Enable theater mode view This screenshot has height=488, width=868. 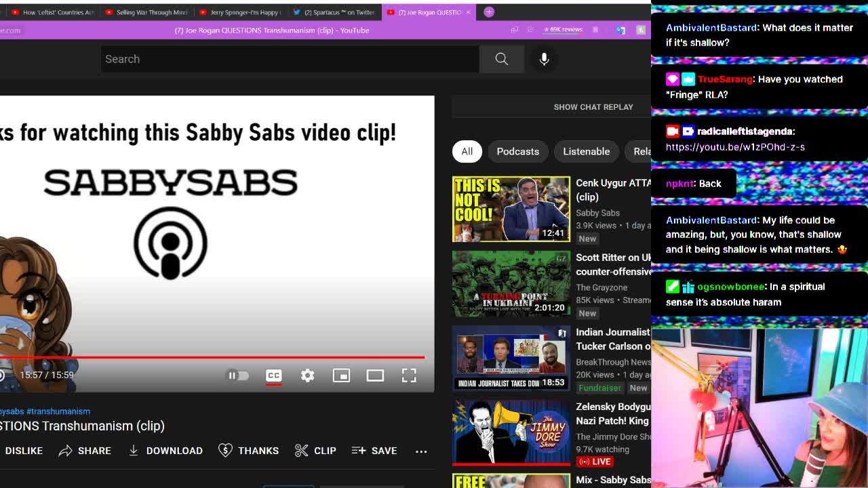pyautogui.click(x=375, y=375)
